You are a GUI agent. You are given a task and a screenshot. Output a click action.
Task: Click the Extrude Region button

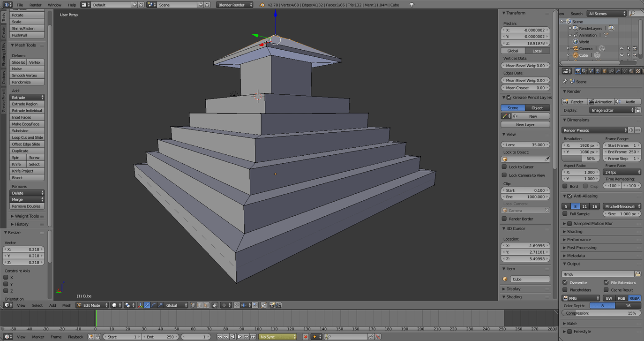[27, 104]
